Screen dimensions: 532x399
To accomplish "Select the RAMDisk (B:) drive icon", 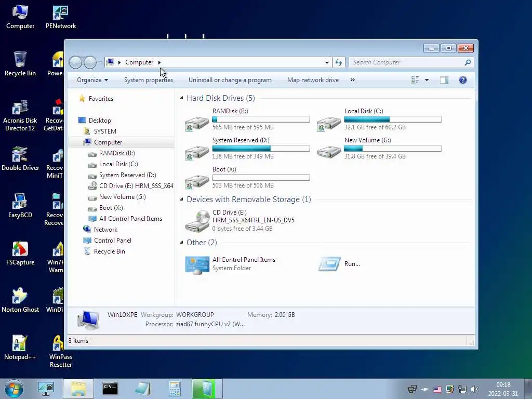I will click(x=197, y=124).
